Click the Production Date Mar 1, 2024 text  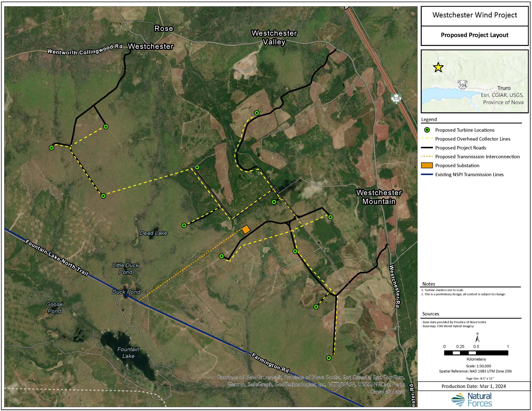pyautogui.click(x=474, y=386)
